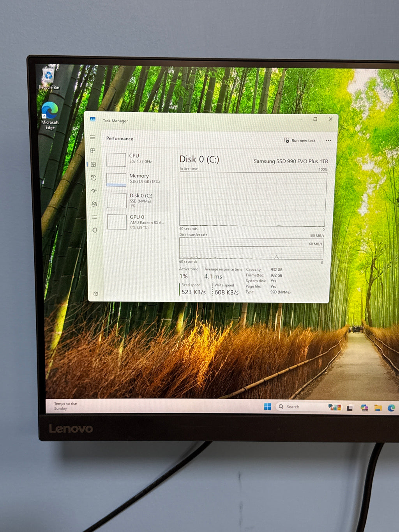Click the Task Manager app icon in title bar
The height and width of the screenshot is (532, 399).
pyautogui.click(x=93, y=120)
